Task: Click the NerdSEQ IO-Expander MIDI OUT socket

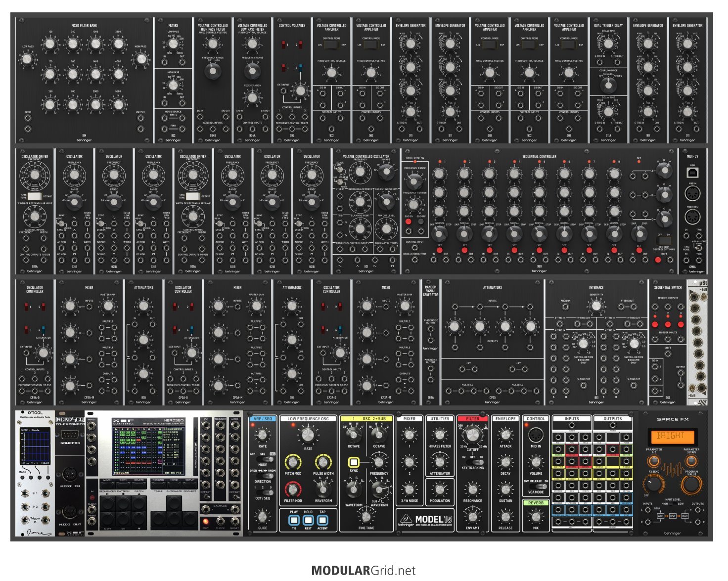Action: (x=70, y=512)
